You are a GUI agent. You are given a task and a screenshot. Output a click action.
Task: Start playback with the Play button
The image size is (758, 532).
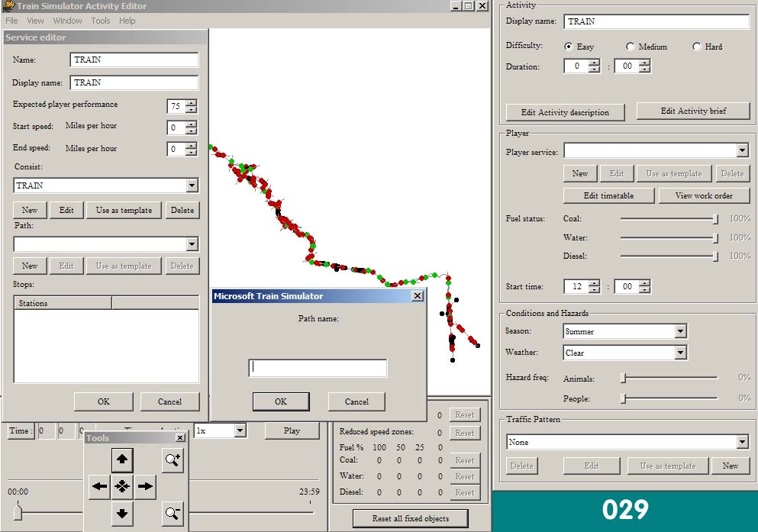click(292, 430)
